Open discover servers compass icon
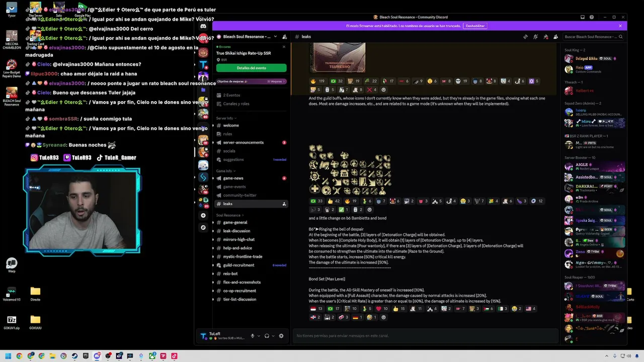 (x=203, y=227)
